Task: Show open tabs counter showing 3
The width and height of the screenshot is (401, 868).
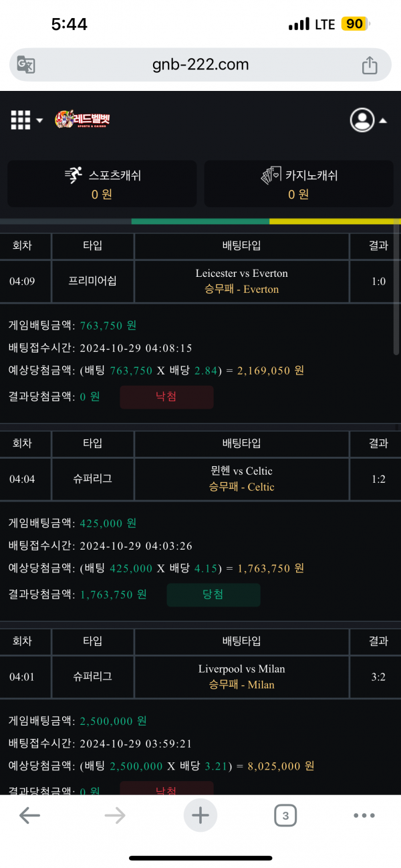Action: tap(285, 815)
